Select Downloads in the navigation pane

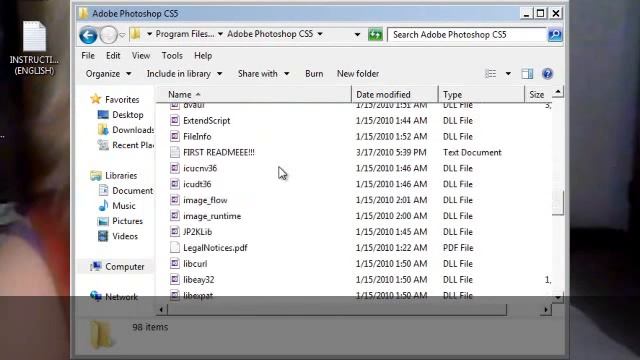point(126,130)
